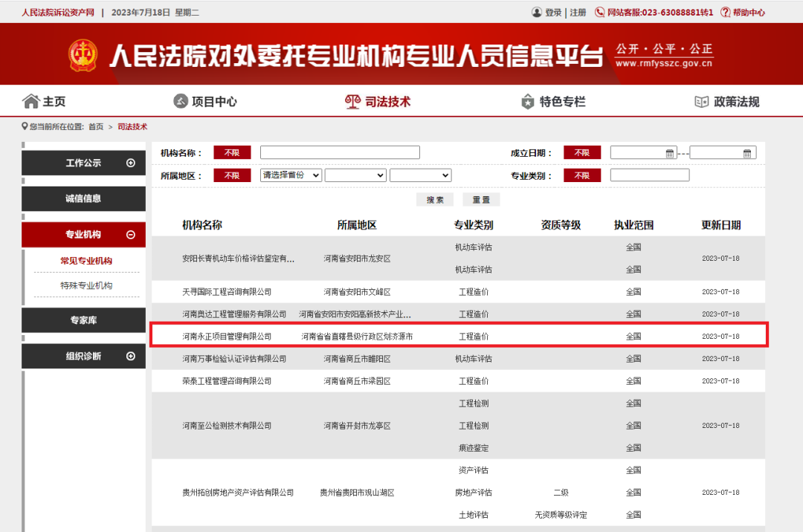
Task: Click 不限 next to 机构名称
Action: coord(232,152)
